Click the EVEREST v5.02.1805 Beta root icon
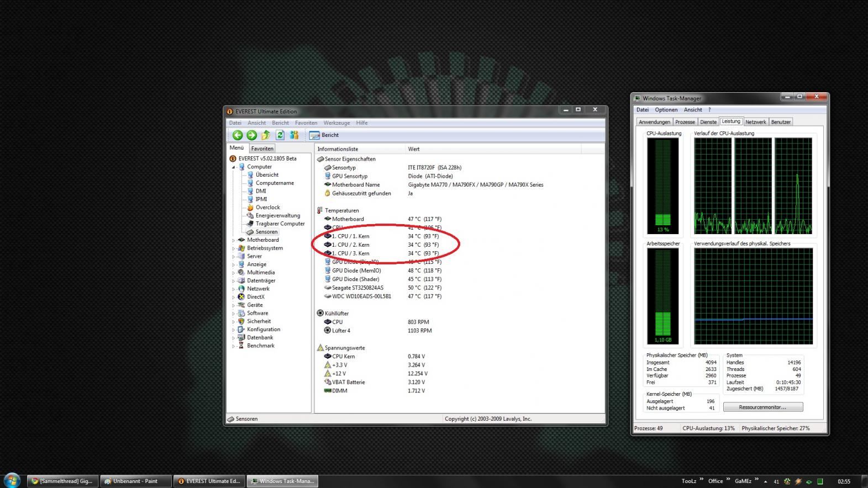This screenshot has height=488, width=868. (233, 158)
